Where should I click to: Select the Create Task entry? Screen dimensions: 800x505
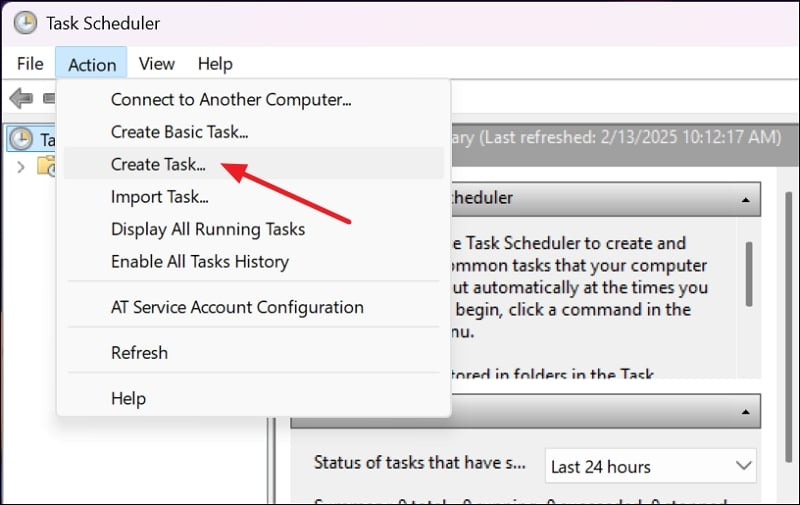(x=254, y=164)
